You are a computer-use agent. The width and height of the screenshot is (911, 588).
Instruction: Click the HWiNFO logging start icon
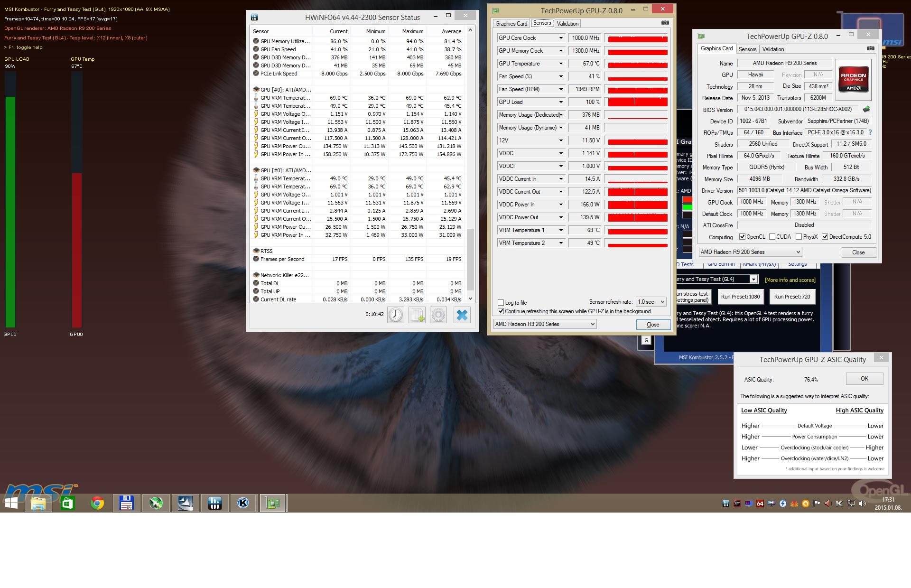coord(417,315)
